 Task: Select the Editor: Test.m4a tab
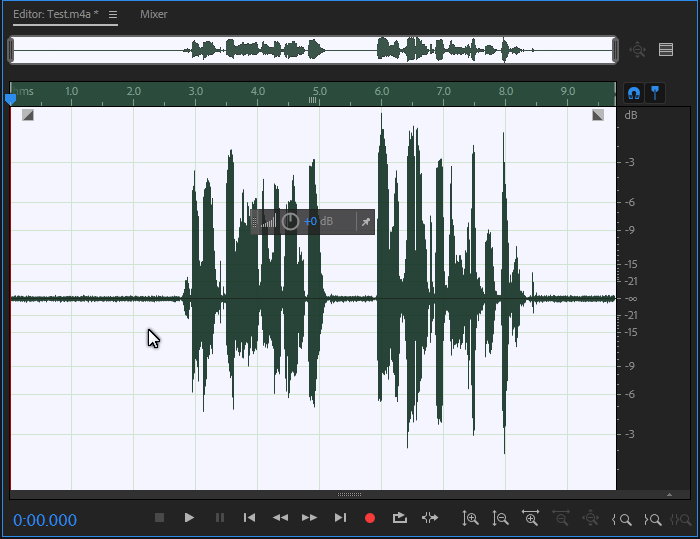(x=53, y=15)
